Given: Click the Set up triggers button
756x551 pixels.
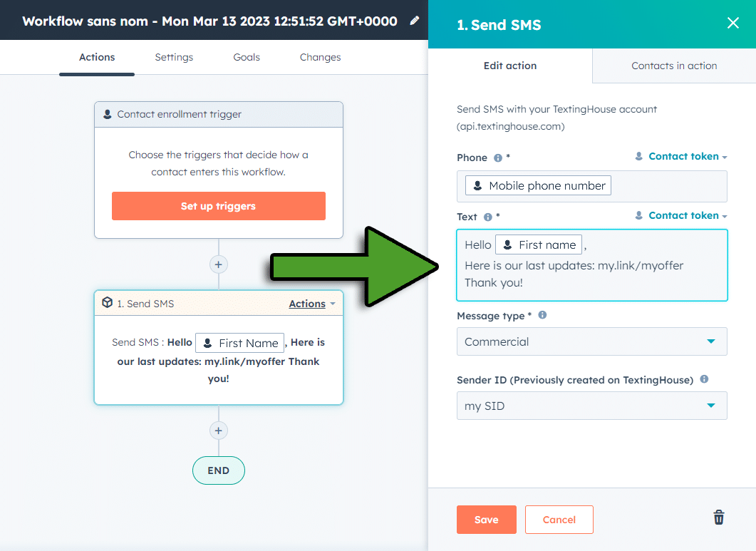Looking at the screenshot, I should pyautogui.click(x=219, y=206).
